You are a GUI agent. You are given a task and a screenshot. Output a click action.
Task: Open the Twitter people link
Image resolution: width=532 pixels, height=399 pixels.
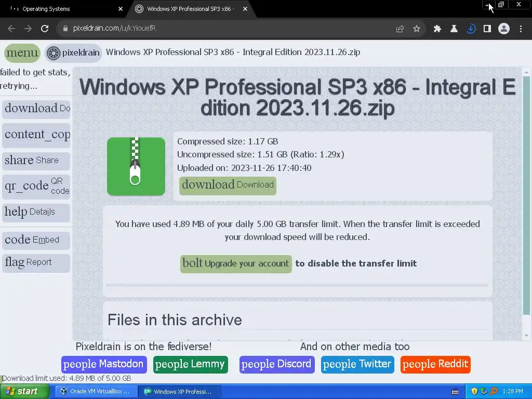click(357, 364)
